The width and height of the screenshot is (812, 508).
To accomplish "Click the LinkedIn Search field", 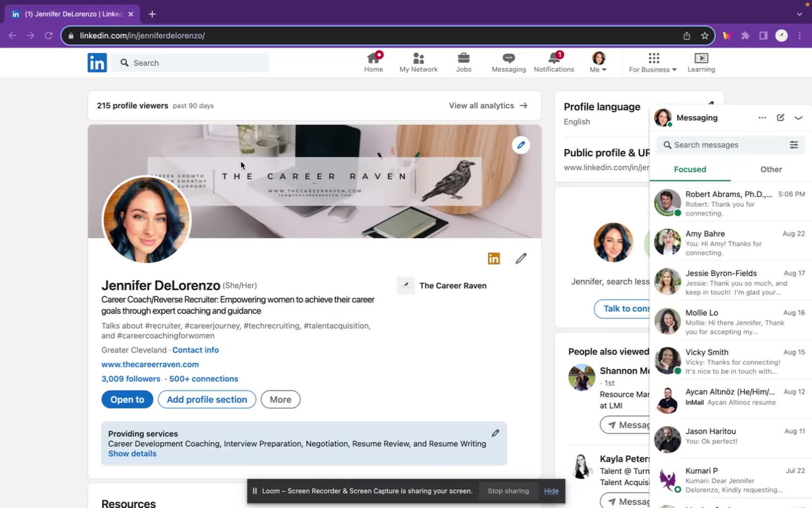I will 190,63.
